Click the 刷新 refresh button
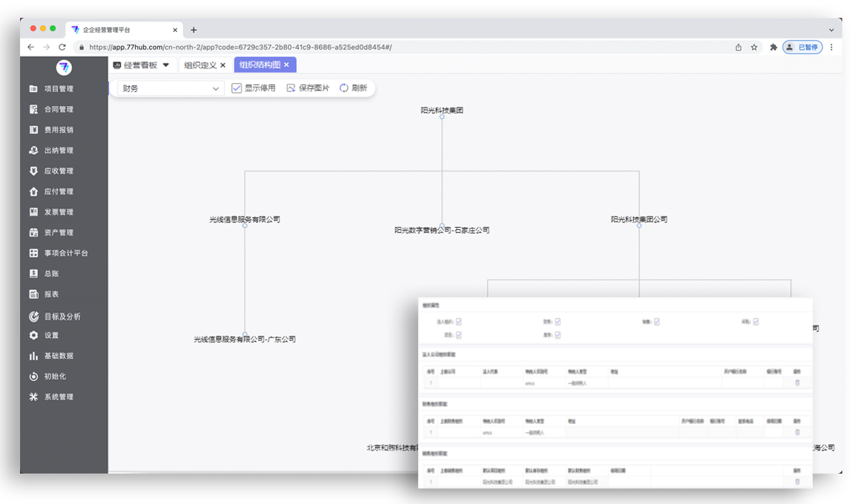866x504 pixels. (x=354, y=88)
